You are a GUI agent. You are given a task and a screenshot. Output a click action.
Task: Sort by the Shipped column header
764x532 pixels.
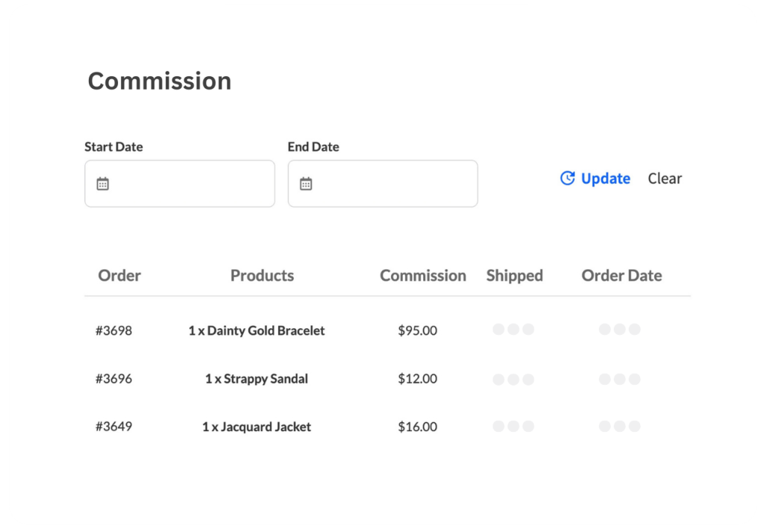(x=514, y=275)
